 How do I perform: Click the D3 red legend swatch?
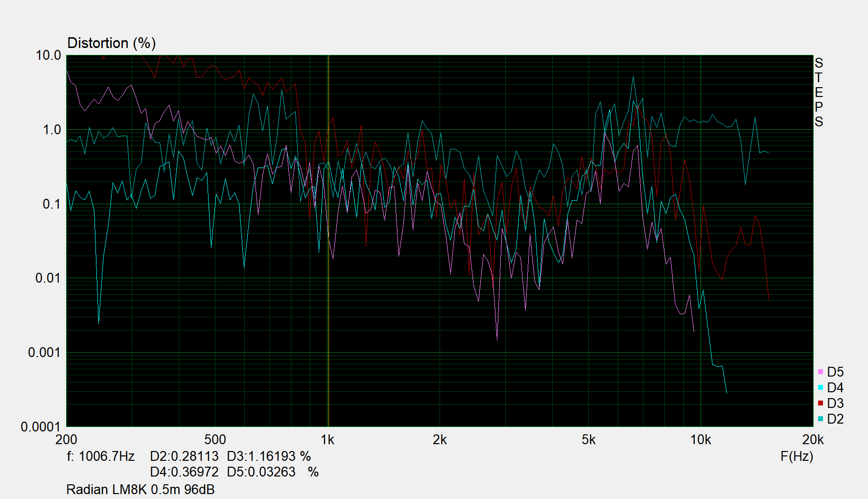pos(821,404)
